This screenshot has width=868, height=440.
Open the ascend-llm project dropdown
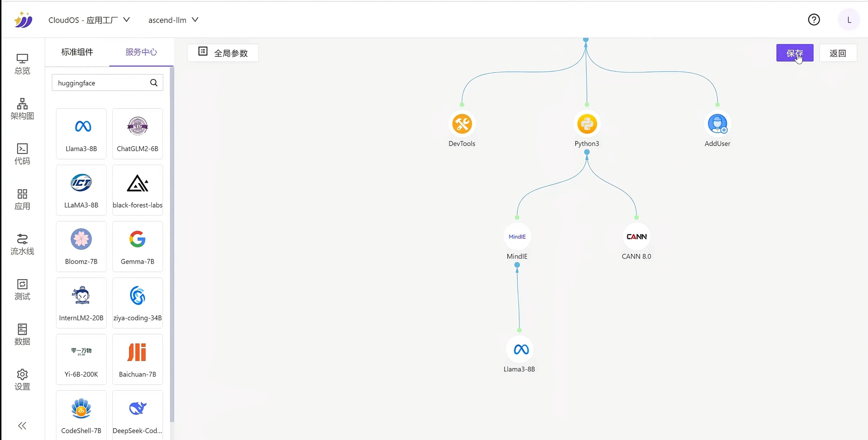click(173, 20)
